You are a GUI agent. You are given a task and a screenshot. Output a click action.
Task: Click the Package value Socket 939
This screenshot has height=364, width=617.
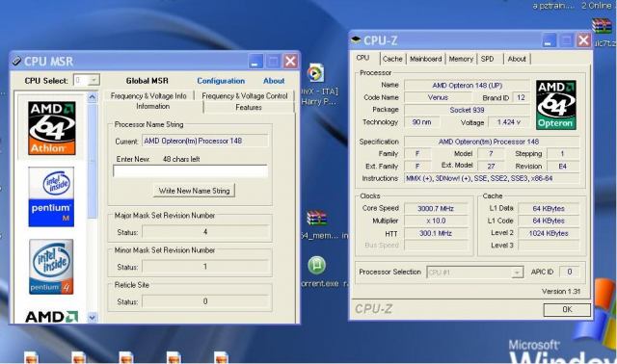pos(467,110)
